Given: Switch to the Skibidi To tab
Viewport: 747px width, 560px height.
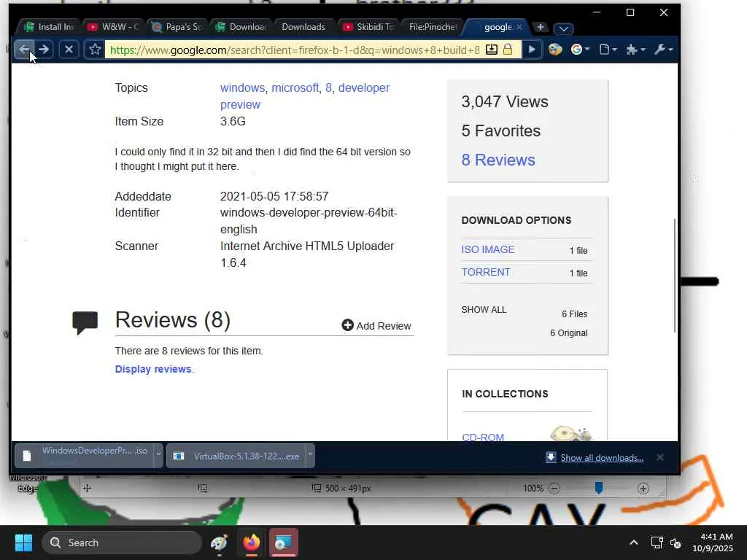Looking at the screenshot, I should (x=368, y=27).
